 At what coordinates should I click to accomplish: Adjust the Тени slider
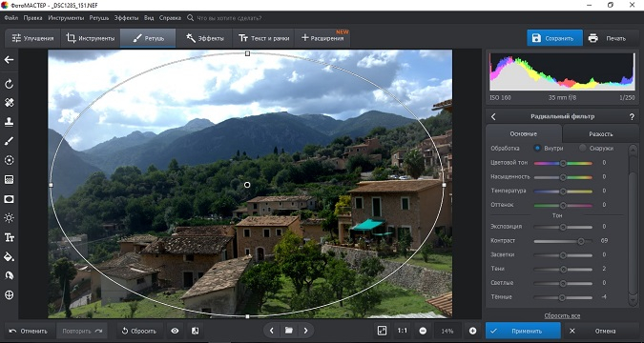563,270
